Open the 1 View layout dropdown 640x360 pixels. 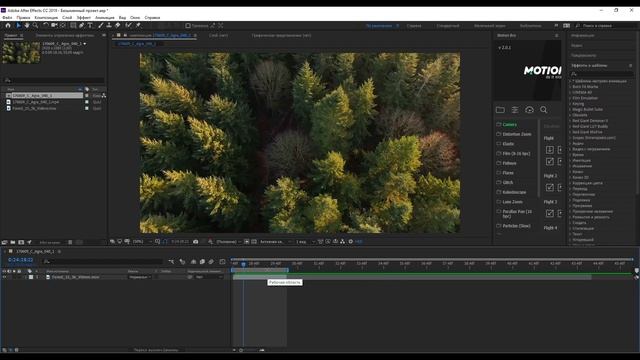click(305, 242)
